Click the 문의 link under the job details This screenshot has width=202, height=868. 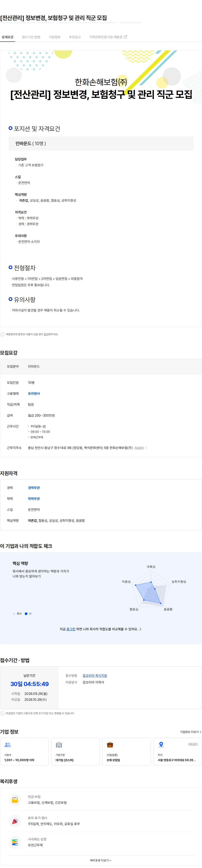tap(46, 334)
